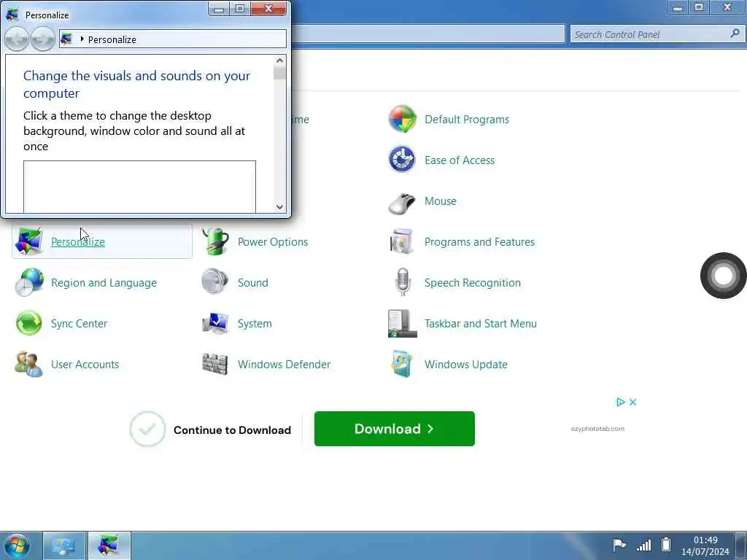Image resolution: width=747 pixels, height=560 pixels.
Task: Click the Back arrow in Personalize window
Action: [17, 39]
